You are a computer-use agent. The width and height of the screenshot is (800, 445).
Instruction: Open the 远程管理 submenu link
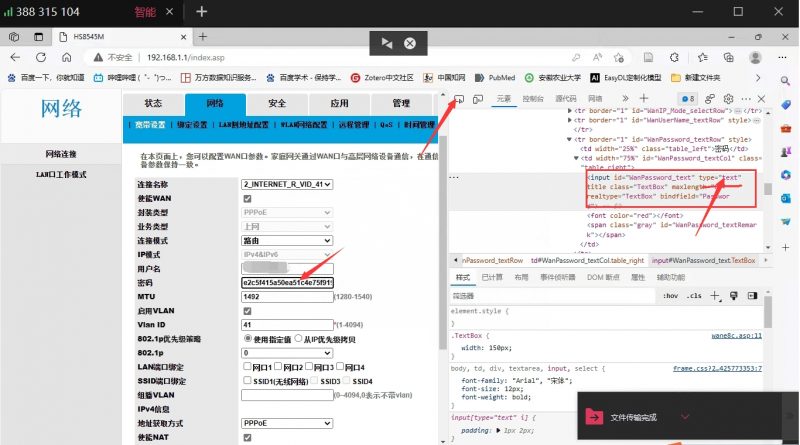[354, 125]
